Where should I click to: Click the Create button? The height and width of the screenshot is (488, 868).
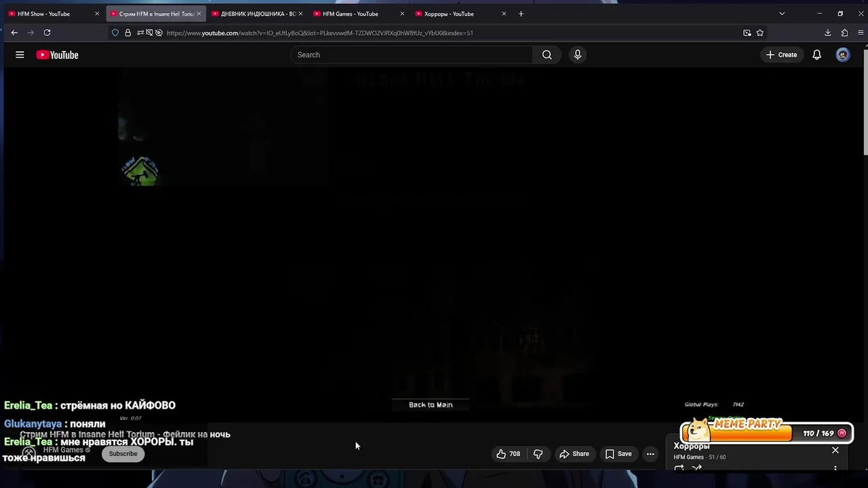(x=781, y=55)
